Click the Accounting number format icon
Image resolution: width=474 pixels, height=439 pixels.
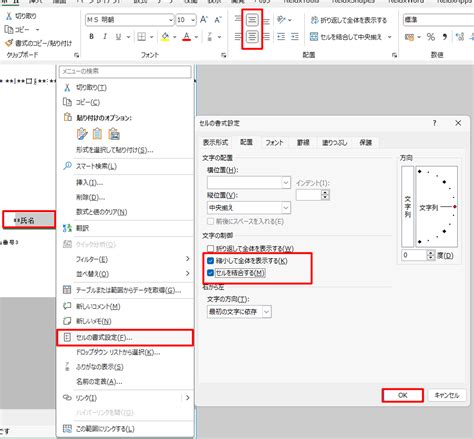(x=409, y=37)
